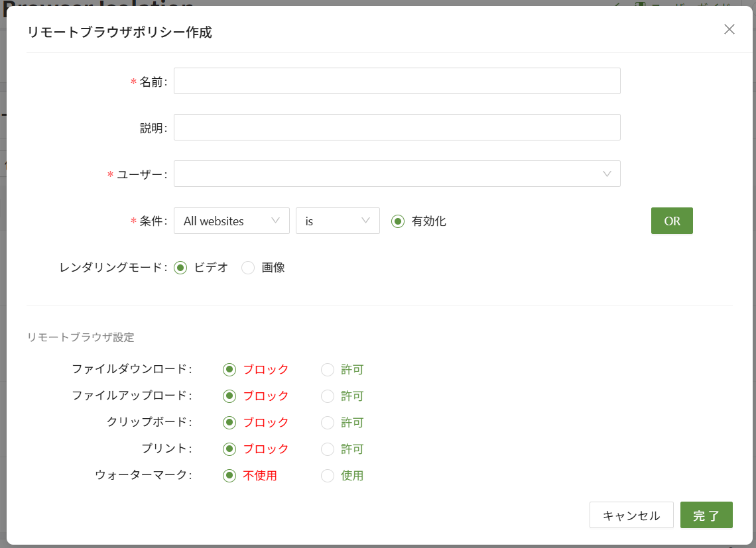The width and height of the screenshot is (756, 548).
Task: Add a condition with the OR button
Action: tap(672, 221)
